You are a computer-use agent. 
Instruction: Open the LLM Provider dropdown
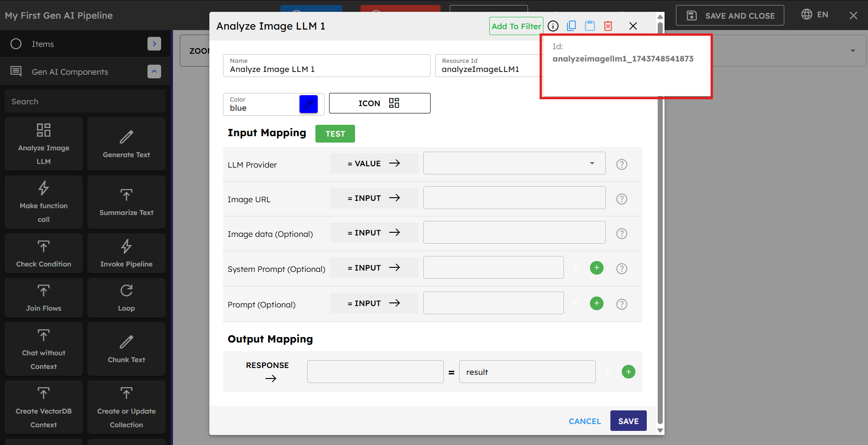point(514,164)
